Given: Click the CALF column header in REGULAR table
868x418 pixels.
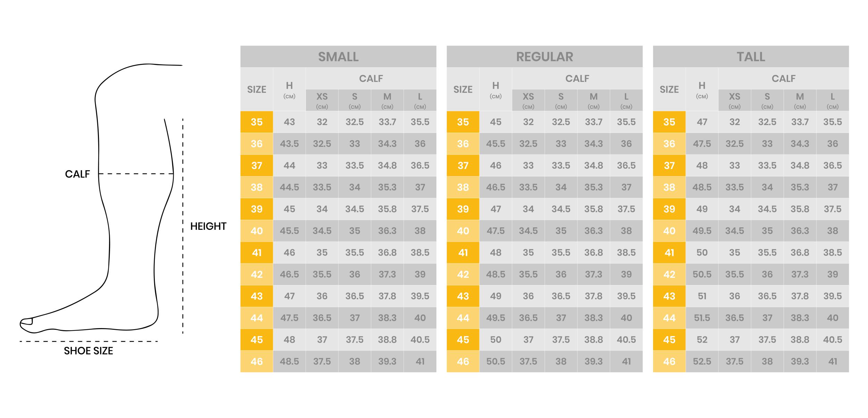Looking at the screenshot, I should coord(577,78).
